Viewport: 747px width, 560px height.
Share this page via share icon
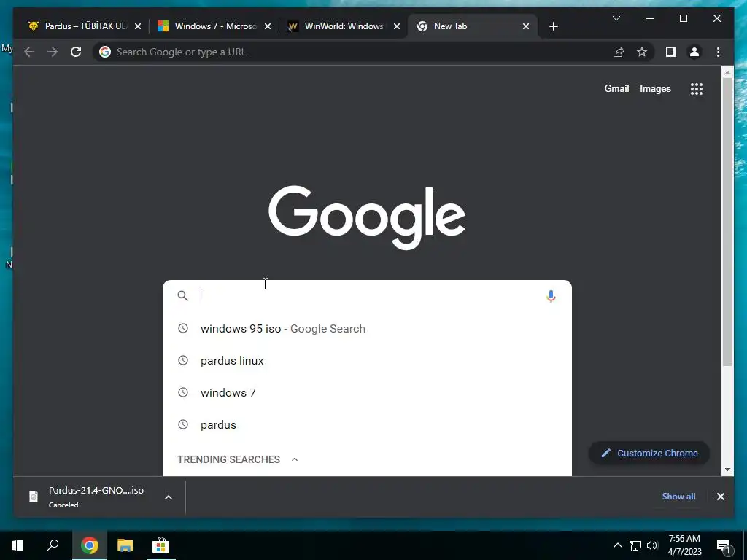[619, 52]
